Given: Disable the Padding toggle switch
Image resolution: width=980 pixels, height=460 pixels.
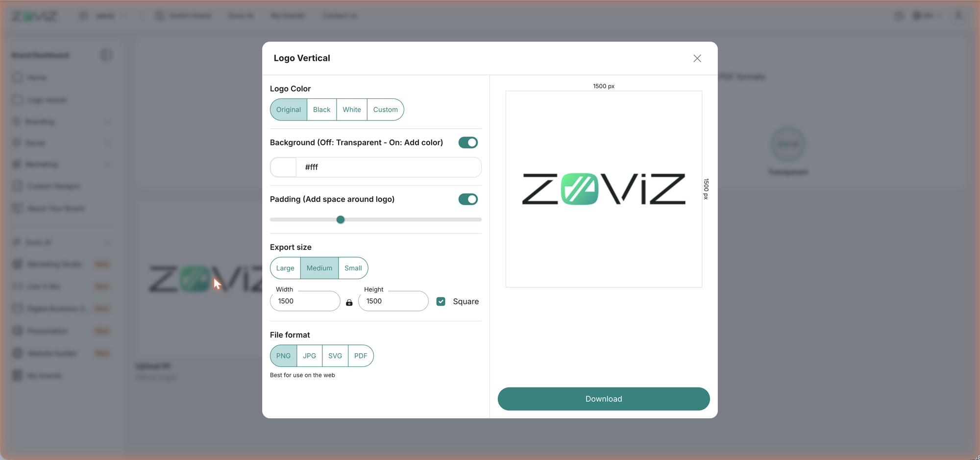Looking at the screenshot, I should (468, 199).
